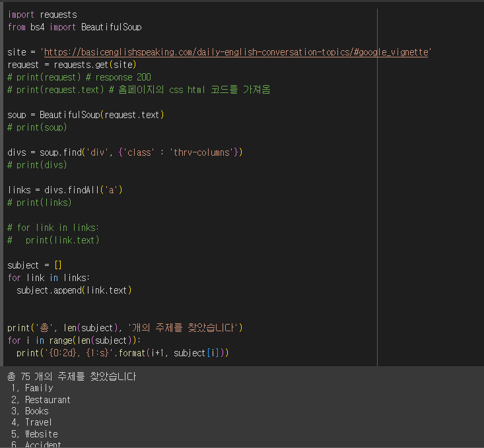
Task: Click the 'divs = soup.find' line
Action: point(125,152)
